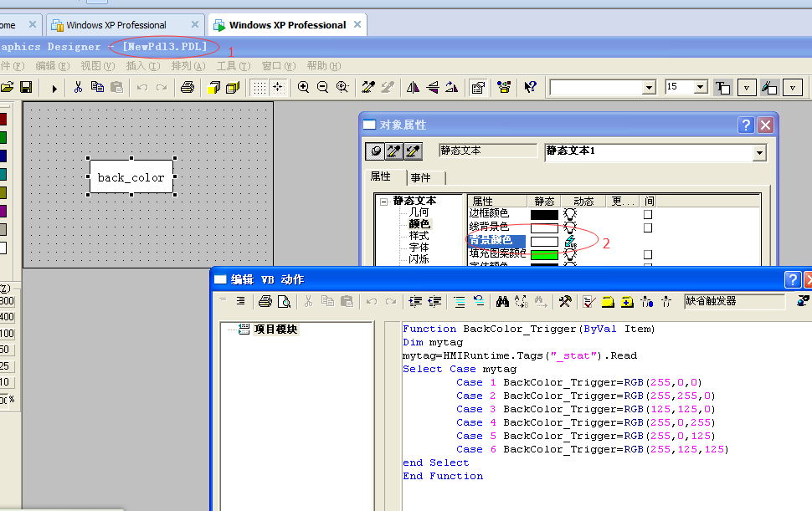The image size is (812, 511).
Task: Click the 边框颜色 black color swatch
Action: pyautogui.click(x=544, y=214)
